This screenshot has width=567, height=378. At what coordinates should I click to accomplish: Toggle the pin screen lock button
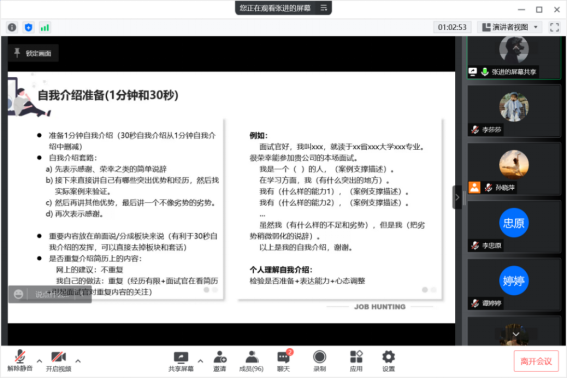point(33,54)
